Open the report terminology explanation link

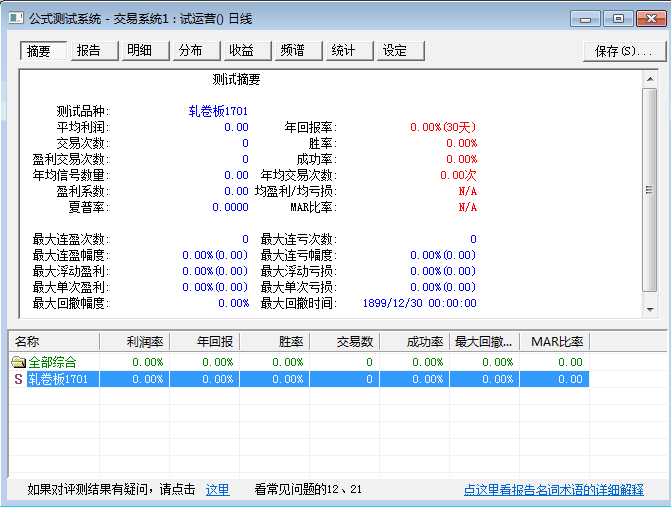click(553, 489)
